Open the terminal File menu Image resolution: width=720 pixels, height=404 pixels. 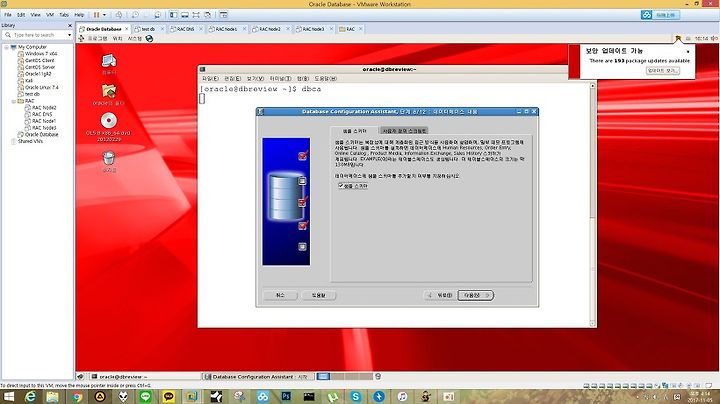point(211,79)
